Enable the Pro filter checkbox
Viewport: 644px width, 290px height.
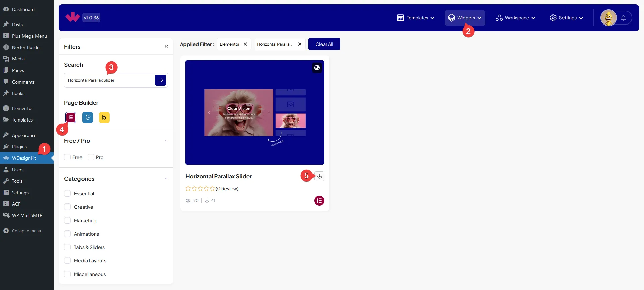point(91,157)
